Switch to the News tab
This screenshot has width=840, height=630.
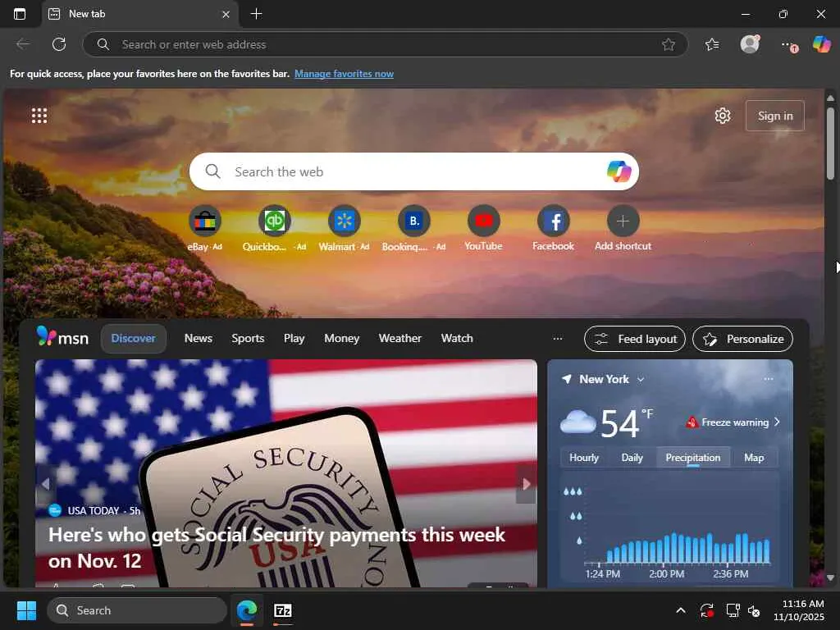(199, 339)
